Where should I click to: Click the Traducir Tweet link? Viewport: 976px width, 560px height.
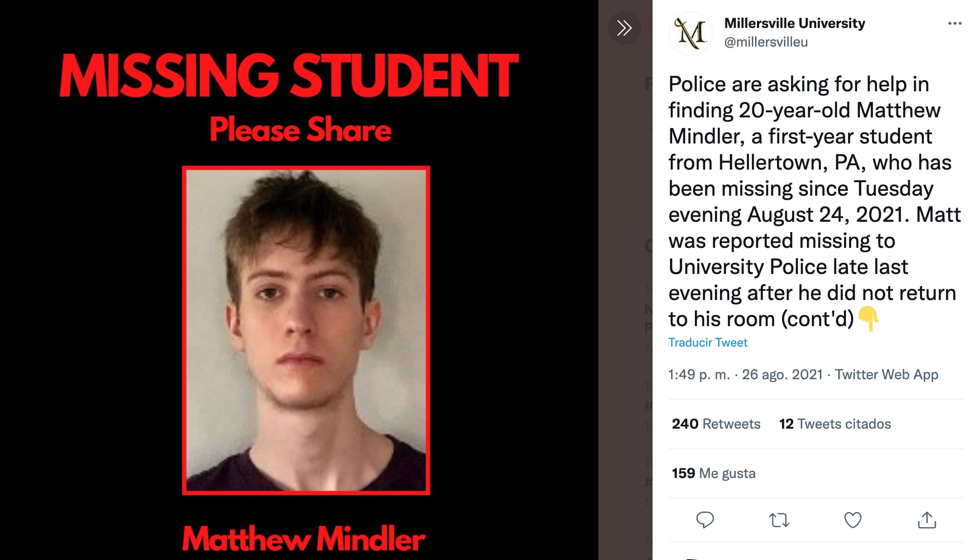pyautogui.click(x=708, y=342)
